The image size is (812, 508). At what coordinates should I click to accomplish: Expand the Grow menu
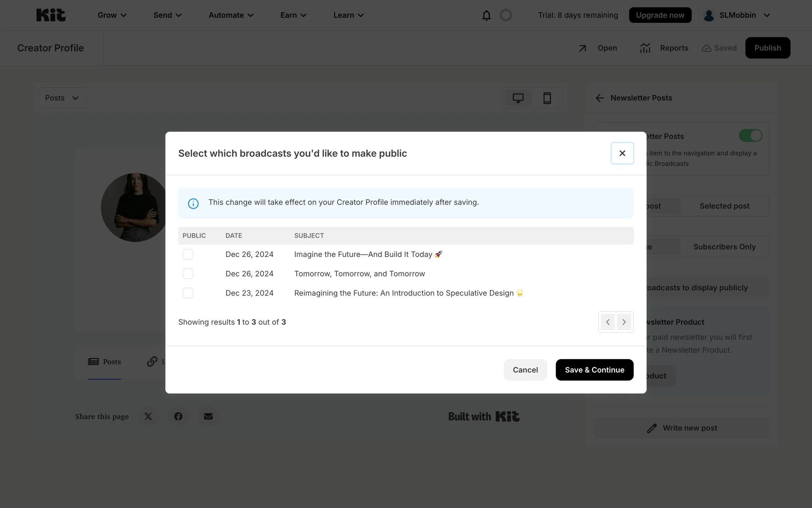[x=112, y=15]
